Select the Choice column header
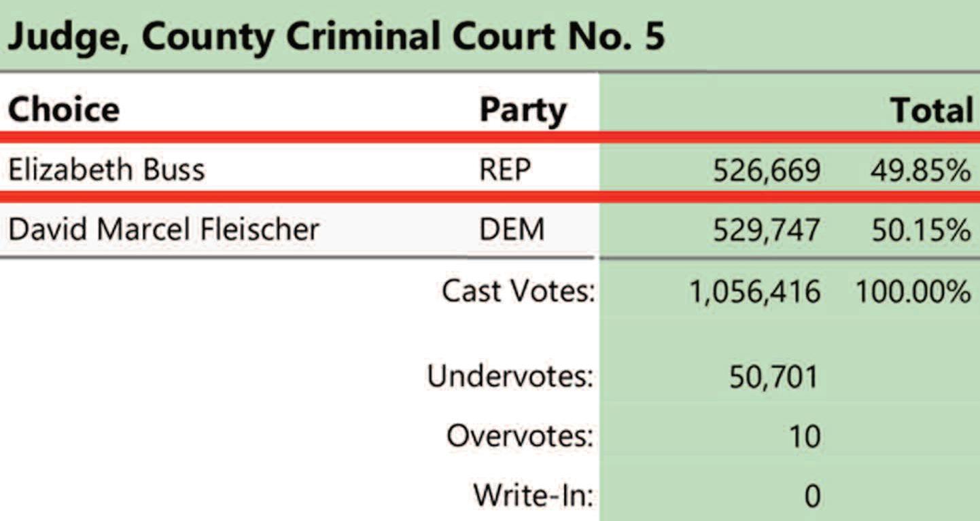 point(64,109)
